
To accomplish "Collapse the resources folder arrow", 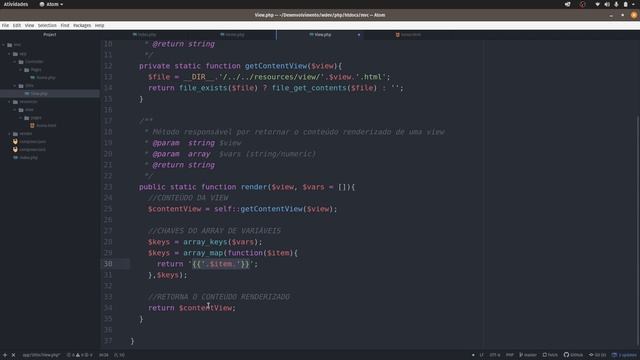I will point(9,102).
